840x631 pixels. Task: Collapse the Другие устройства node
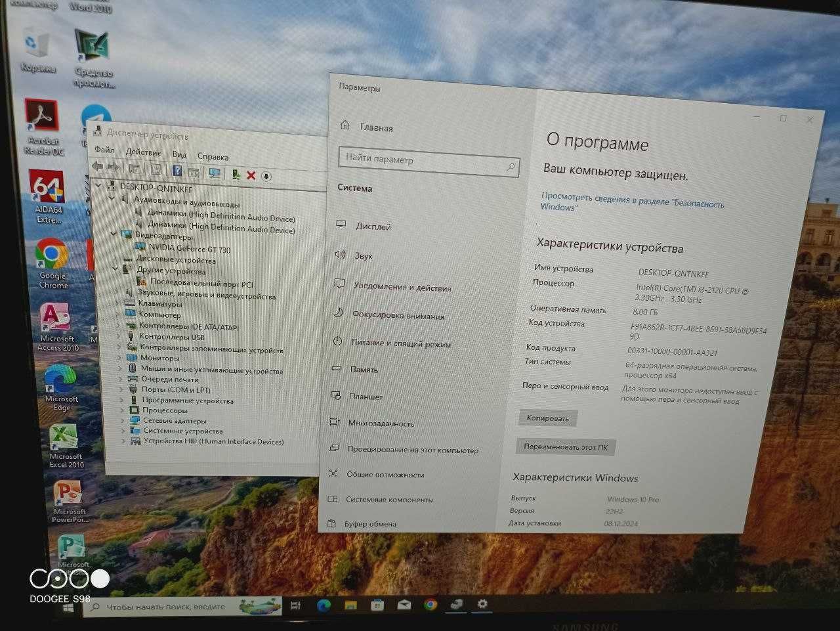[x=115, y=269]
